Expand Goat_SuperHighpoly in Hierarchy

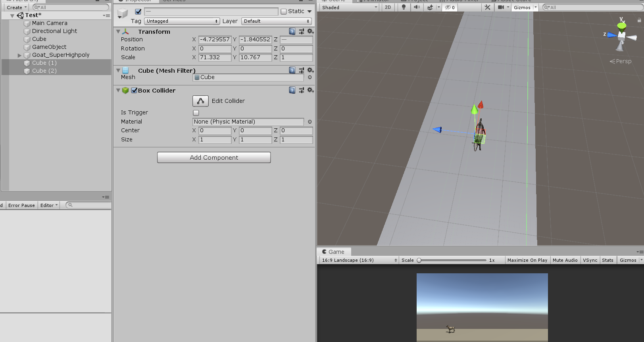coord(19,55)
